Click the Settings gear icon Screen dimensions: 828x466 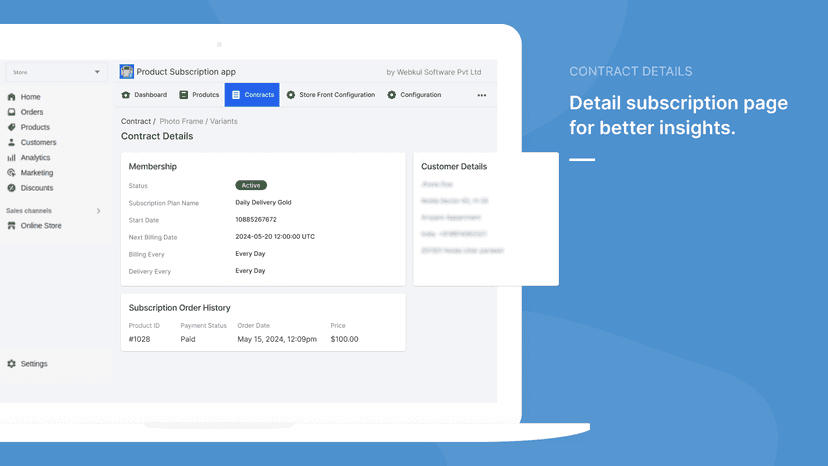click(11, 364)
